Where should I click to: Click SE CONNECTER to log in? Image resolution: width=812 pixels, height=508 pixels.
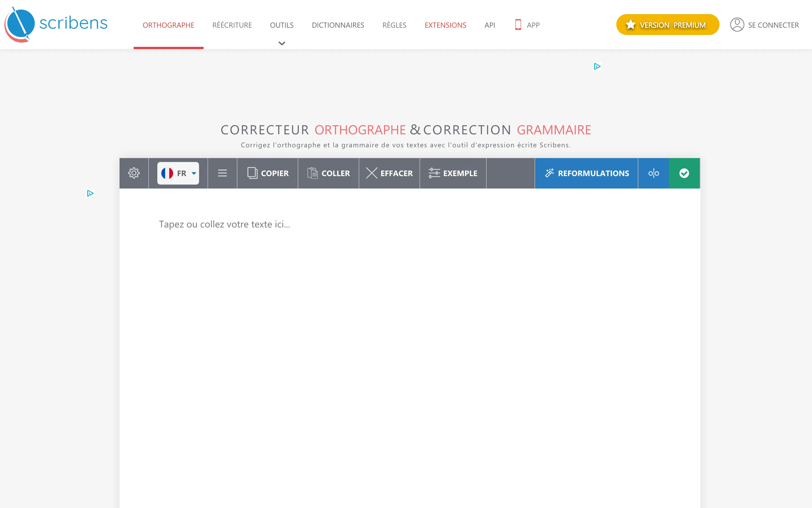point(773,25)
